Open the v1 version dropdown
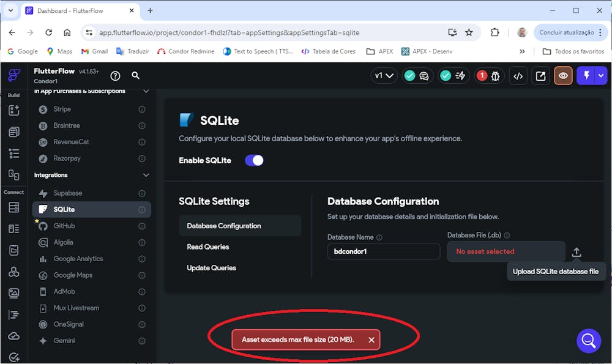 click(384, 76)
